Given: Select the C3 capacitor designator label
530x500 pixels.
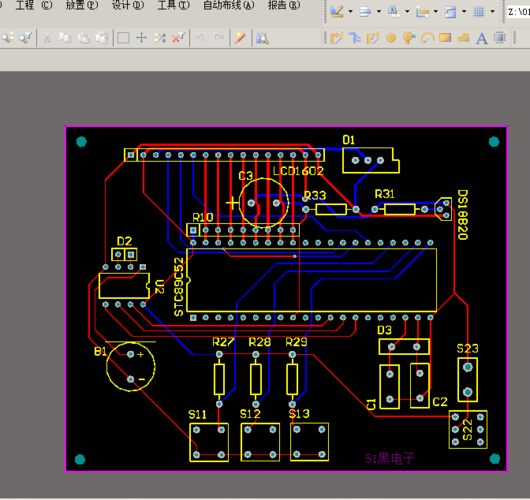Looking at the screenshot, I should pos(245,176).
